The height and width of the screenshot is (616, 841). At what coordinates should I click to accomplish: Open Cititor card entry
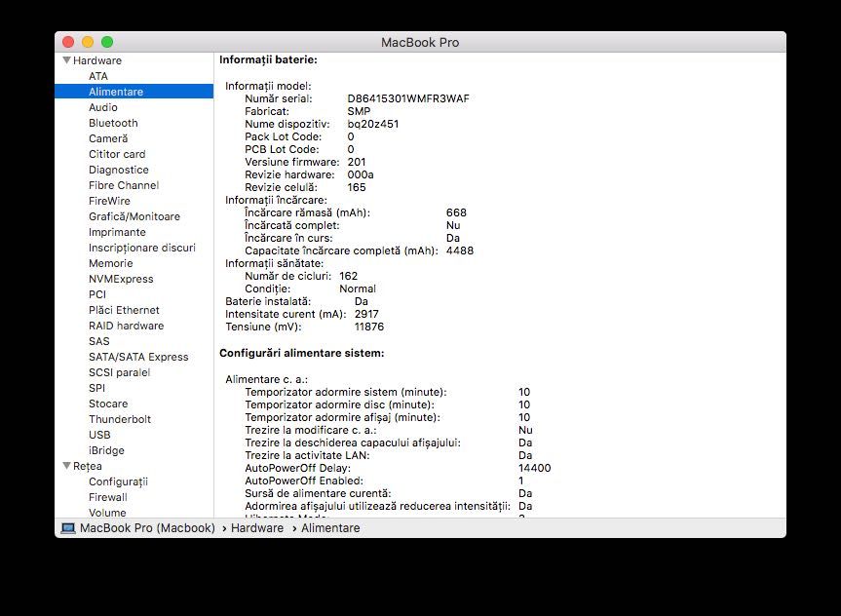pos(117,154)
